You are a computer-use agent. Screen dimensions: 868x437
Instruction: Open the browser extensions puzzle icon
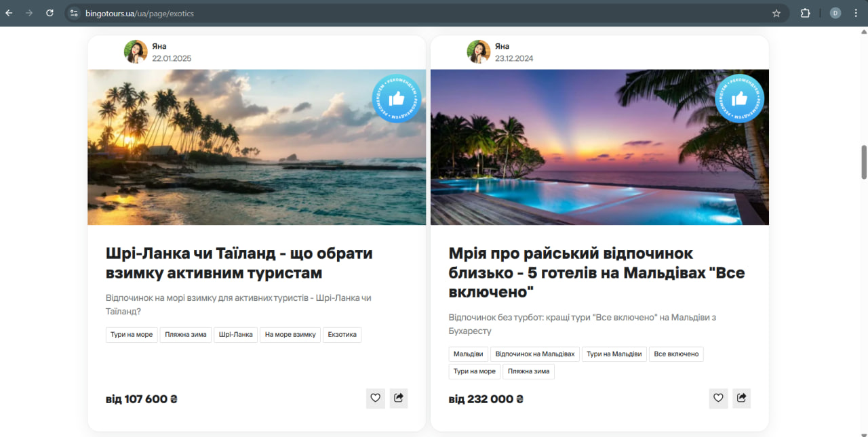coord(806,13)
